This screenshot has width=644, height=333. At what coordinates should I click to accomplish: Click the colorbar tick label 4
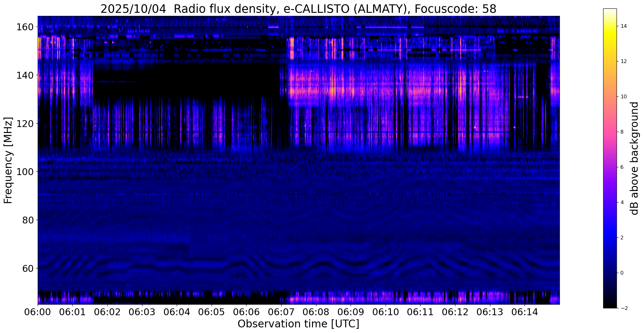pyautogui.click(x=622, y=203)
